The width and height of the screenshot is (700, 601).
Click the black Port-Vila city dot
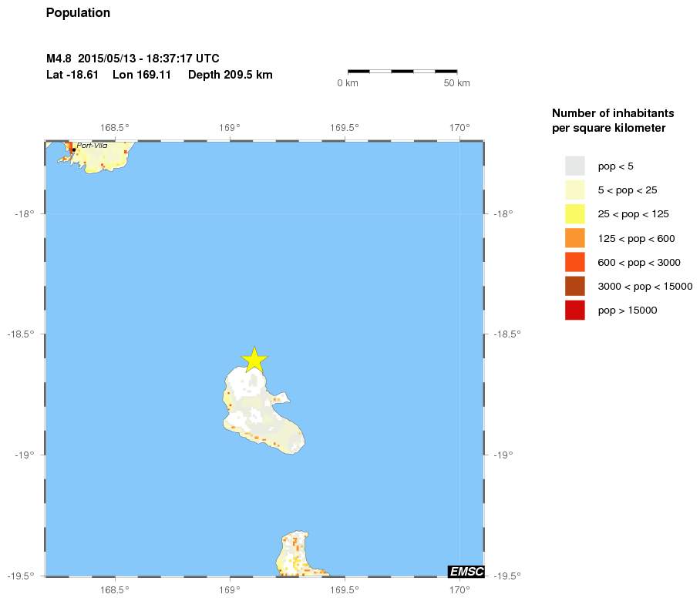(x=74, y=149)
